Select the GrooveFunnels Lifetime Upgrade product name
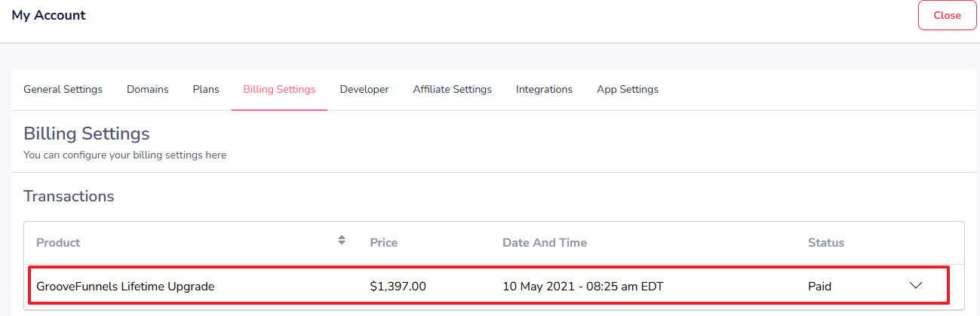The width and height of the screenshot is (980, 316). (x=125, y=287)
